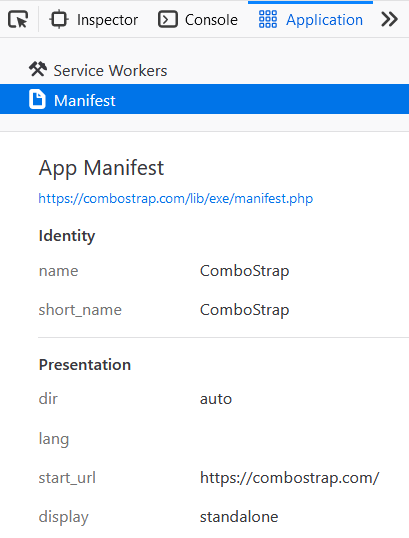Switch to the Console tab
This screenshot has width=409, height=538.
point(198,20)
